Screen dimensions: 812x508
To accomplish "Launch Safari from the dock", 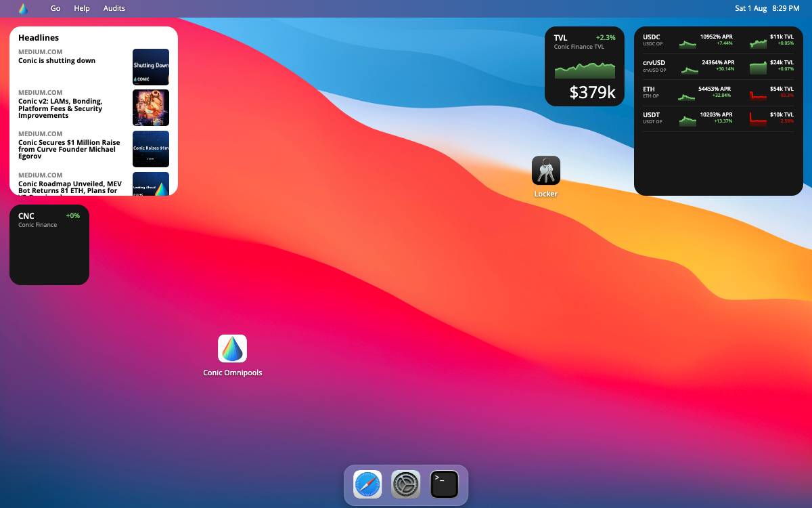I will (367, 485).
